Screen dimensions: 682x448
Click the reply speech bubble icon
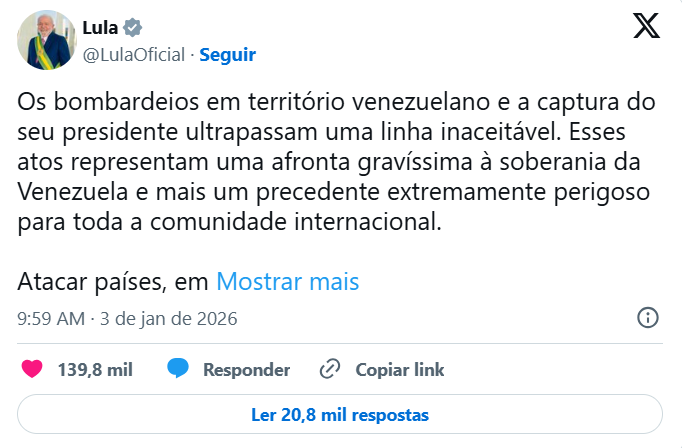[x=179, y=369]
